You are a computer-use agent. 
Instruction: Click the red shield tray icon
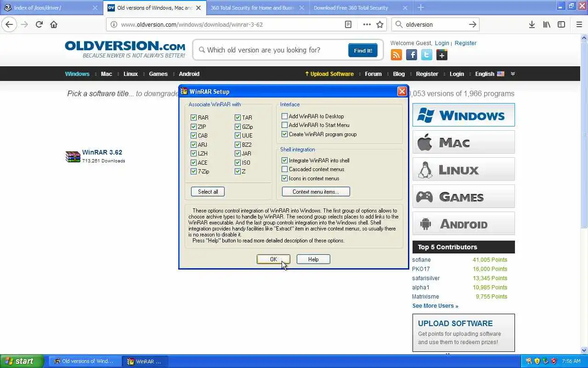tap(554, 361)
